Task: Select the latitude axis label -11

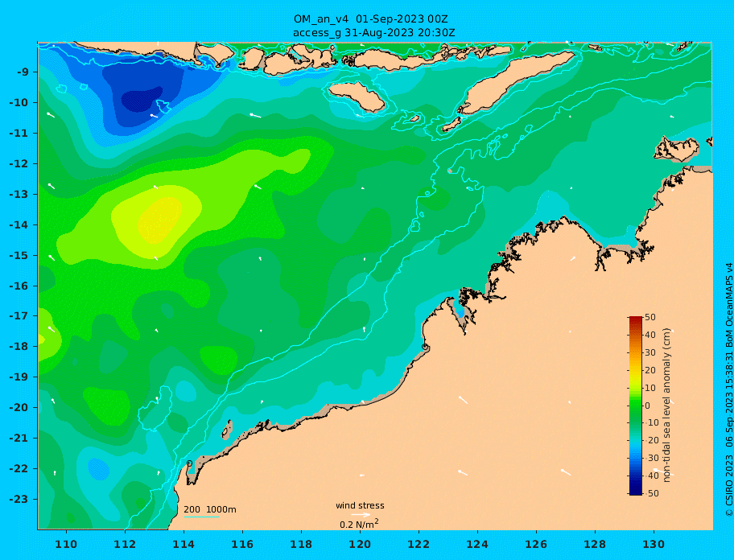Action: click(x=19, y=134)
